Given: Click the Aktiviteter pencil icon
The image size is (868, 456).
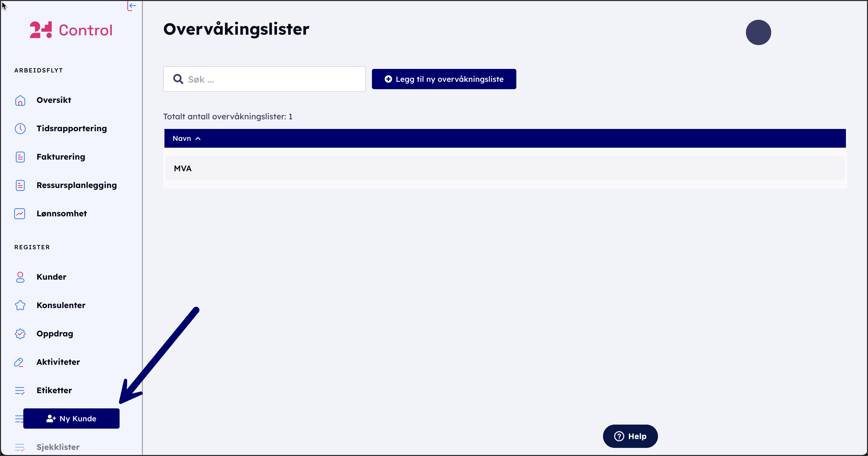Looking at the screenshot, I should click(x=19, y=362).
